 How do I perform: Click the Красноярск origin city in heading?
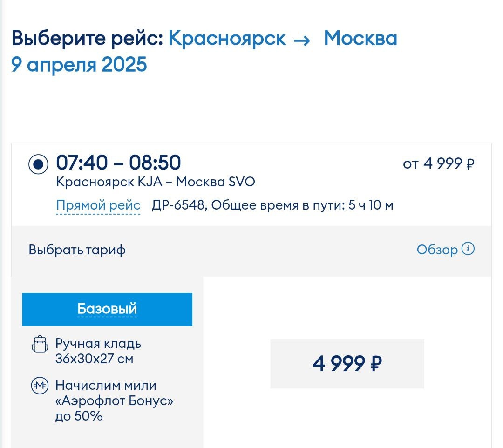tap(227, 38)
